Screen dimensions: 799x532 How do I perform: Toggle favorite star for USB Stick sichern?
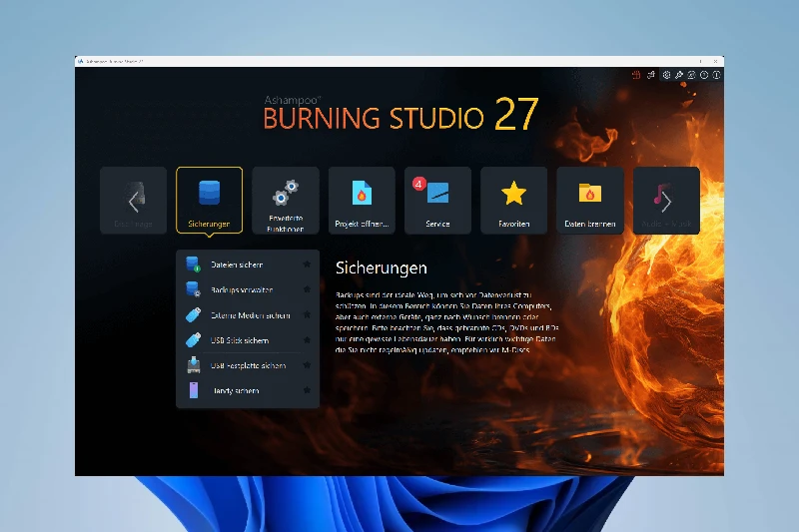point(307,339)
